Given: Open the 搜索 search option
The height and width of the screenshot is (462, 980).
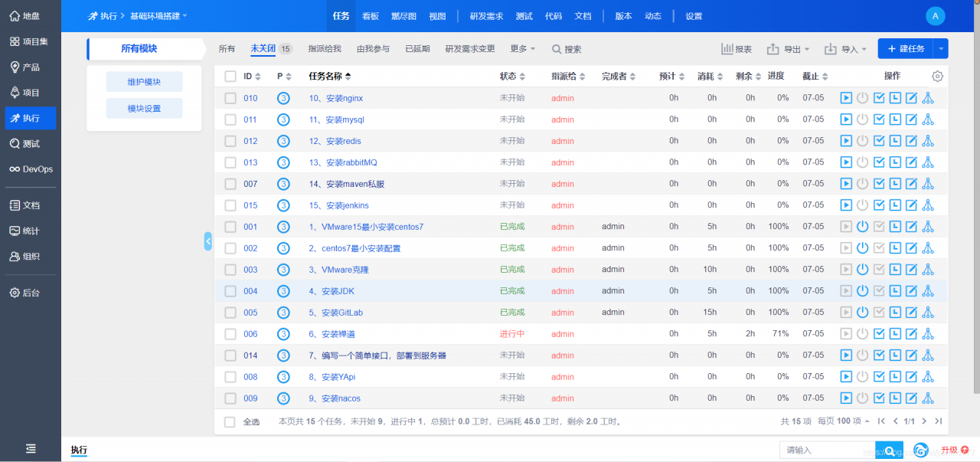Looking at the screenshot, I should [x=567, y=49].
